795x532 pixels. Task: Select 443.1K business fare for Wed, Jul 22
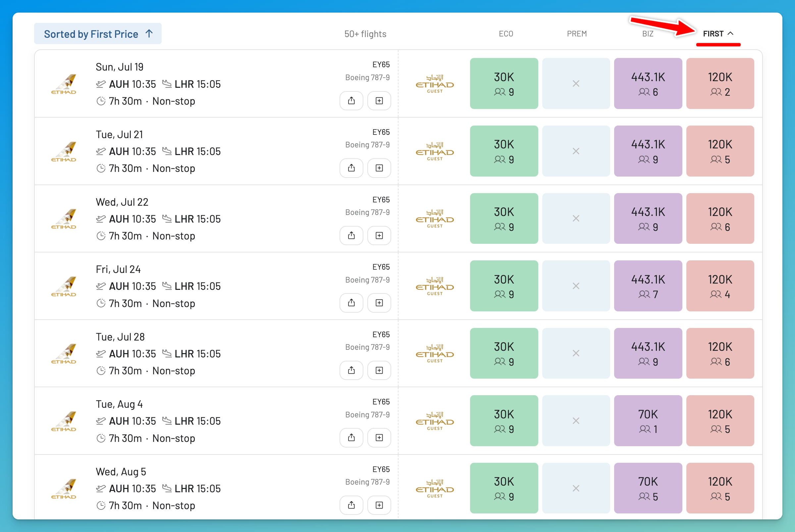pyautogui.click(x=648, y=219)
